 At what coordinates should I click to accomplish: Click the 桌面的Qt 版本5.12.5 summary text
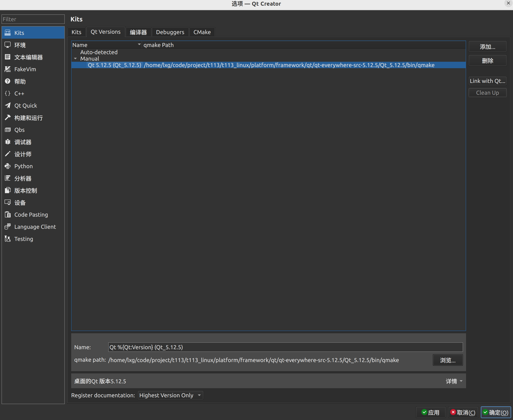click(x=100, y=381)
